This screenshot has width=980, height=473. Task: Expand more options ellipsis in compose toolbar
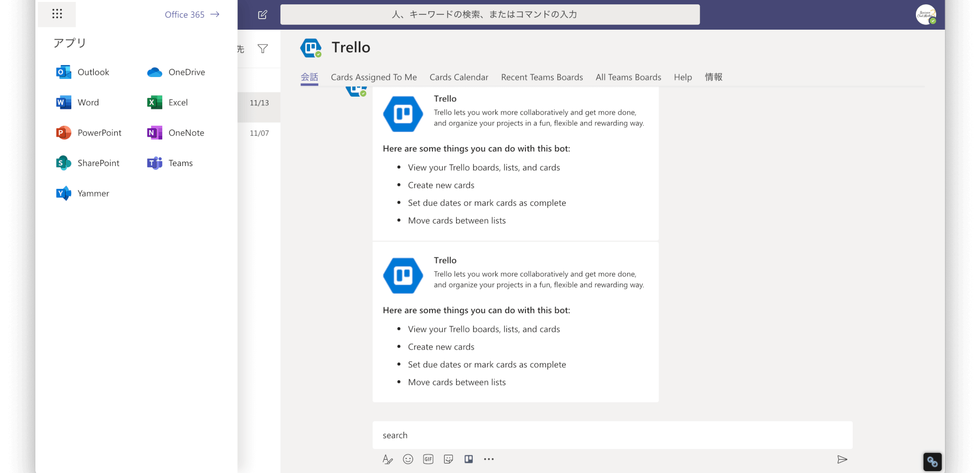click(489, 459)
